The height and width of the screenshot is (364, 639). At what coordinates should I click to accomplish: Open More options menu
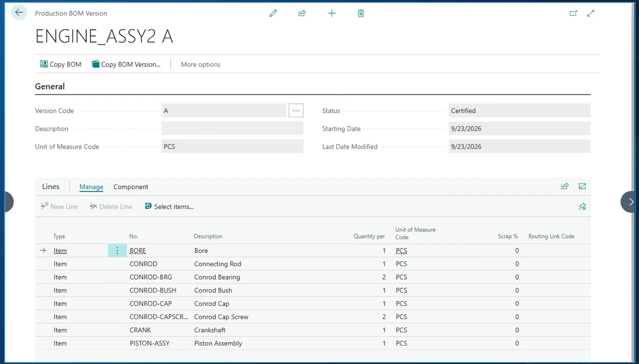pyautogui.click(x=201, y=64)
